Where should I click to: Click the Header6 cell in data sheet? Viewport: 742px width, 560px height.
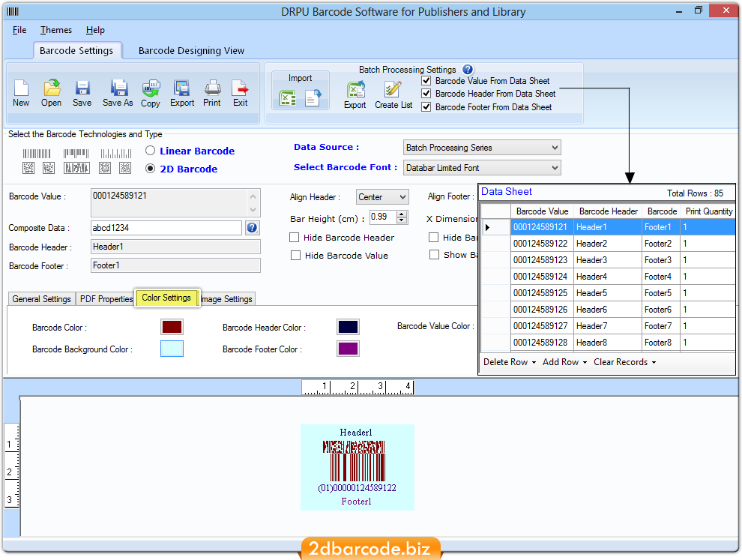click(x=608, y=310)
